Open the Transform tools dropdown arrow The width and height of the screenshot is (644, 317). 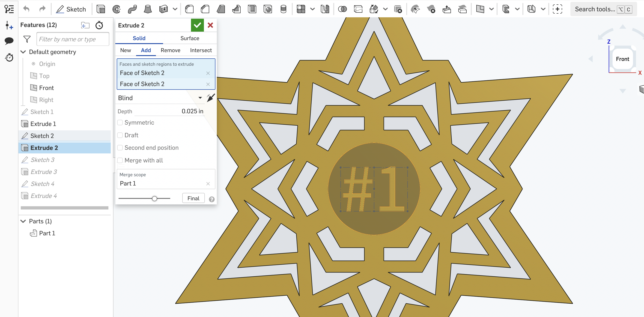[x=385, y=9]
